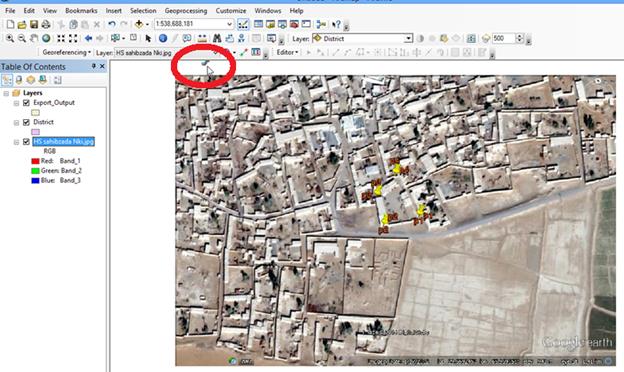Viewport: 624px width, 372px height.
Task: Open Table Of Contents Options button
Action: (57, 80)
